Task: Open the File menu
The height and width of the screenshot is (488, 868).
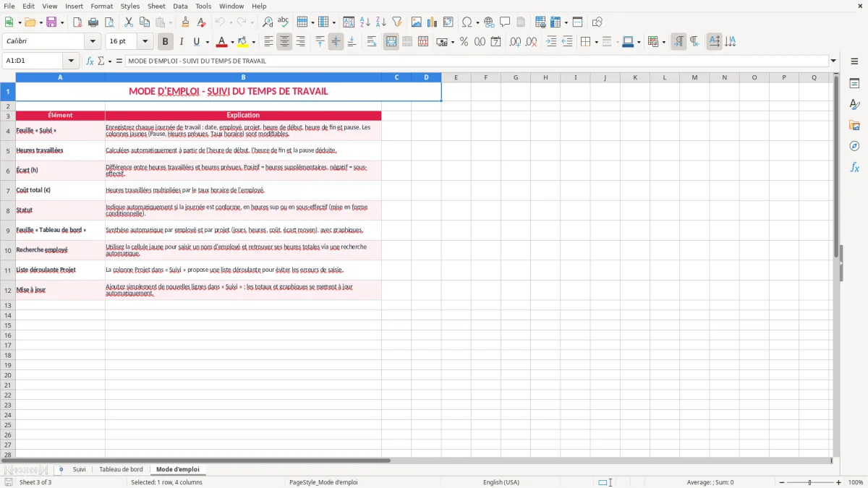Action: (x=9, y=6)
